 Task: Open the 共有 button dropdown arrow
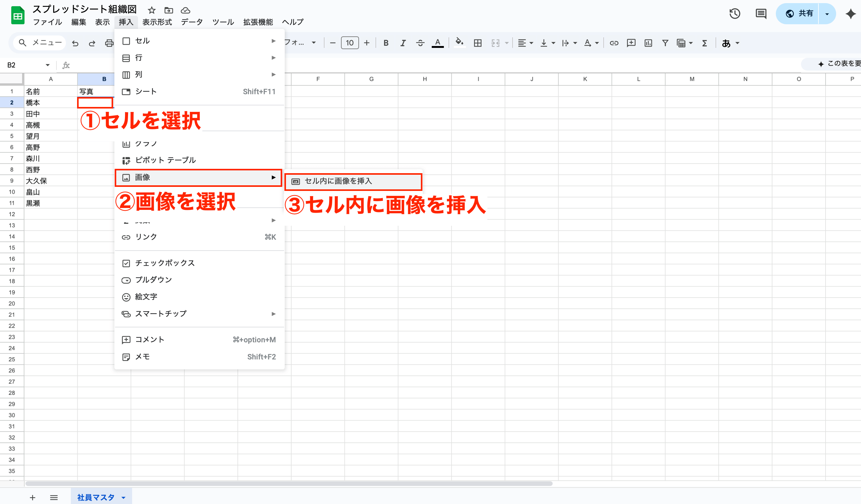[827, 14]
